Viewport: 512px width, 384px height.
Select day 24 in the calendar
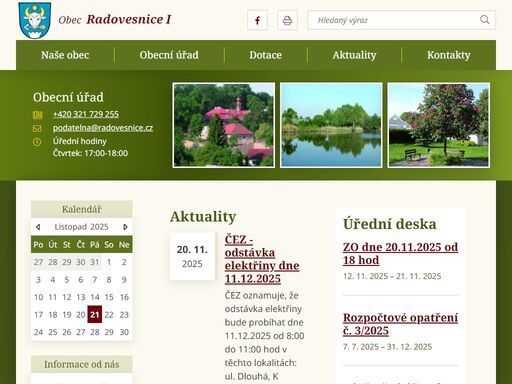[38, 332]
